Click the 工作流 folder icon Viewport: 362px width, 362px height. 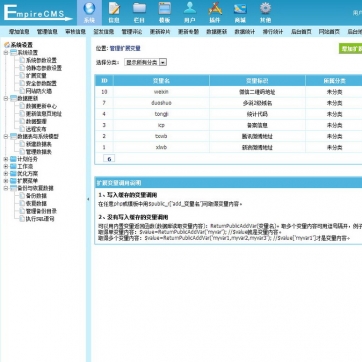[13, 166]
